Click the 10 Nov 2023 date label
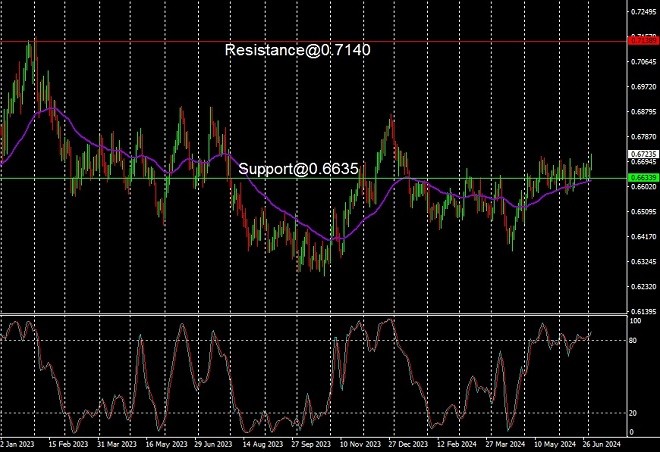This screenshot has width=660, height=452. click(x=360, y=444)
